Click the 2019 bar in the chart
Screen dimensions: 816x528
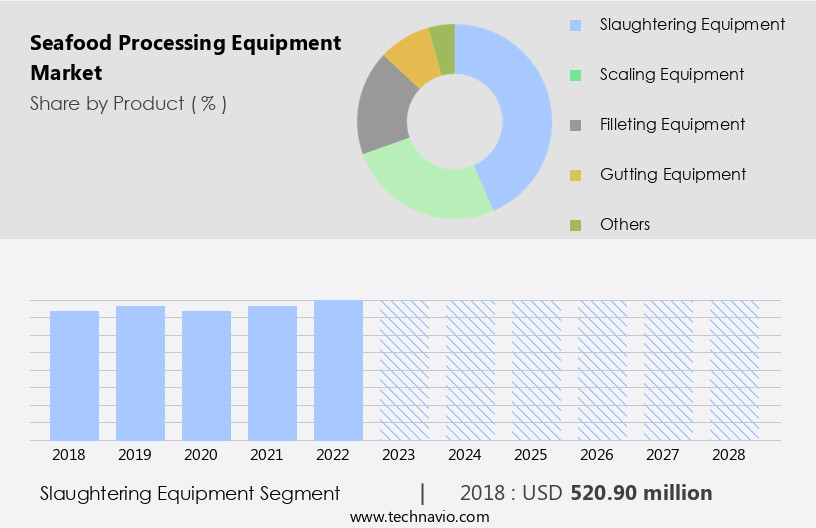click(x=141, y=373)
